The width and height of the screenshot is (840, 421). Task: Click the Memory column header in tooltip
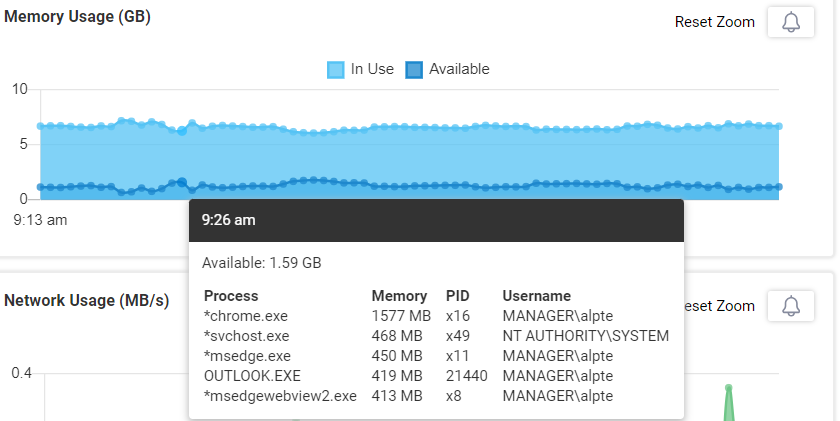pyautogui.click(x=399, y=296)
